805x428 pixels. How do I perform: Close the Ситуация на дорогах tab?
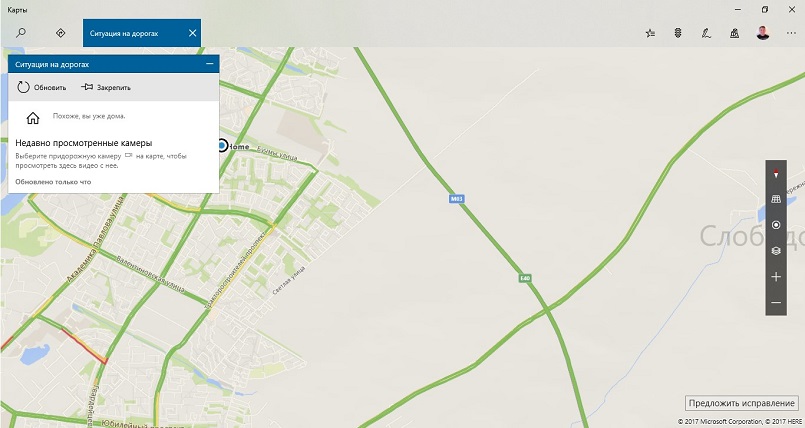point(193,33)
